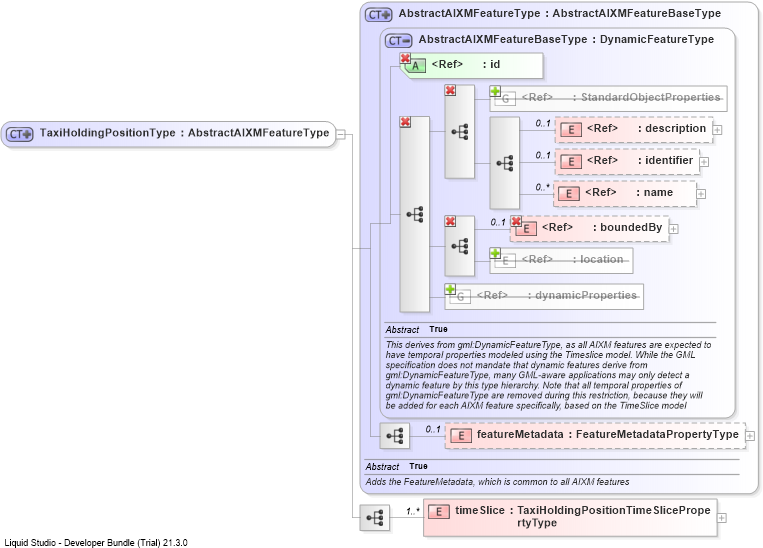Viewport: 763px width, 548px height.
Task: Click the A attribute icon beside id
Action: [x=415, y=66]
